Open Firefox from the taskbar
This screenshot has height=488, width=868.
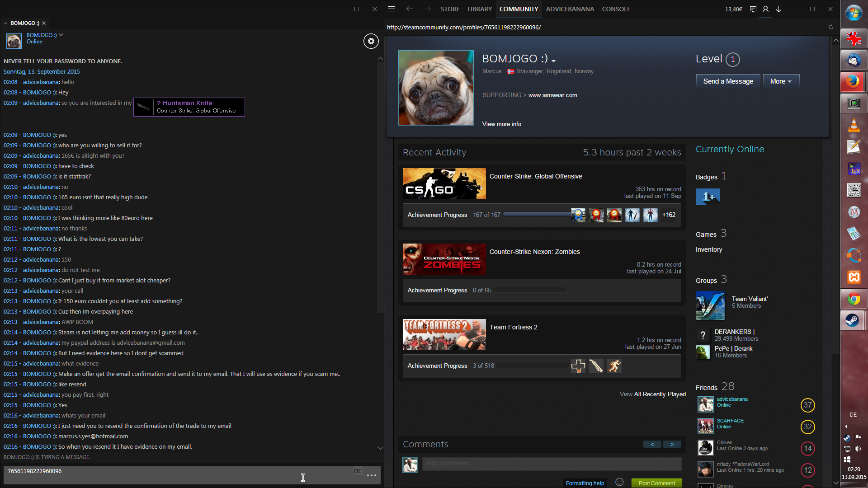853,82
